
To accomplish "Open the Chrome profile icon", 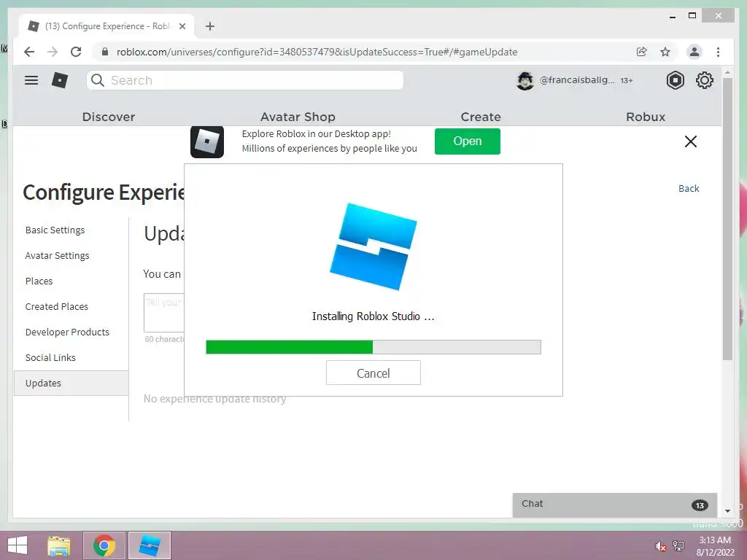I will [694, 52].
